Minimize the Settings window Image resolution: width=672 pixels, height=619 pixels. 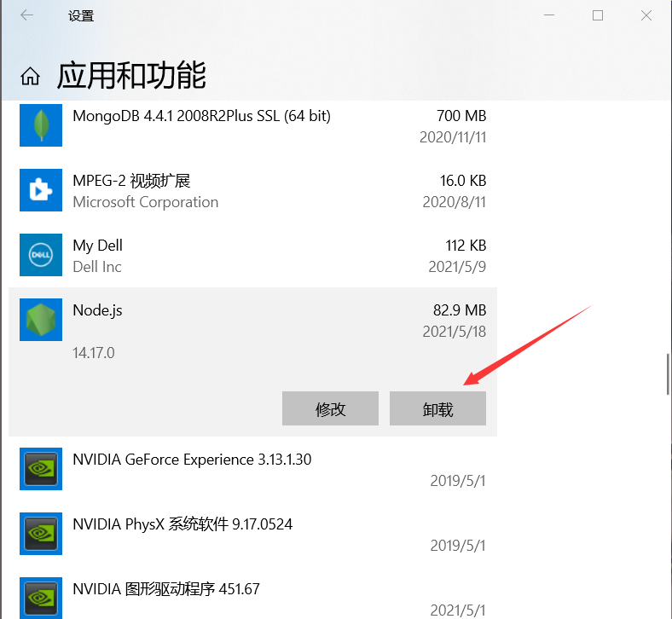point(549,15)
